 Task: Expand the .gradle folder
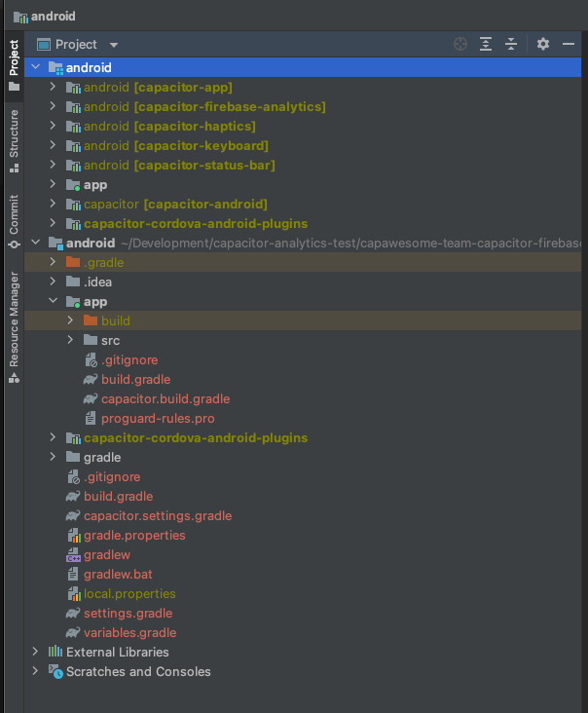[x=53, y=262]
